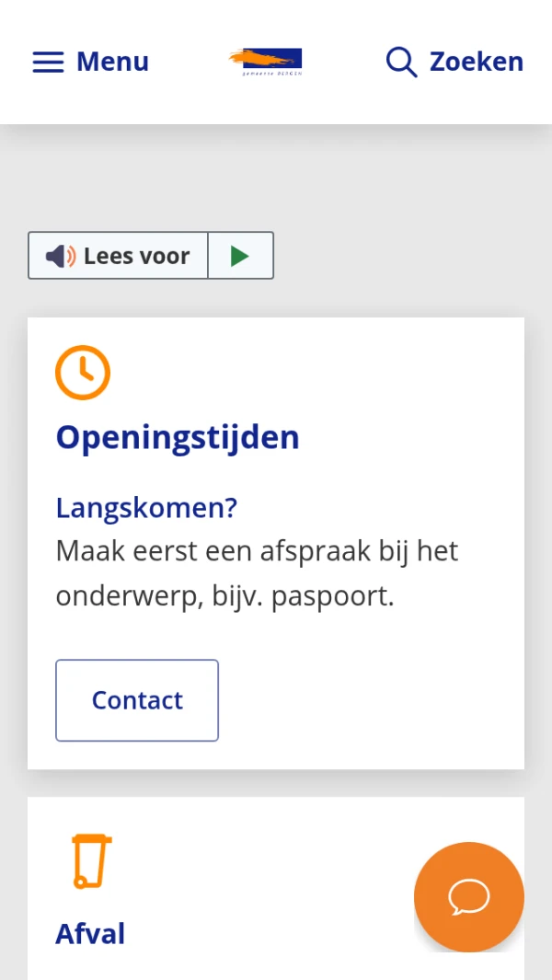Open Zoeken search text label
The width and height of the screenshot is (552, 980).
[x=476, y=62]
